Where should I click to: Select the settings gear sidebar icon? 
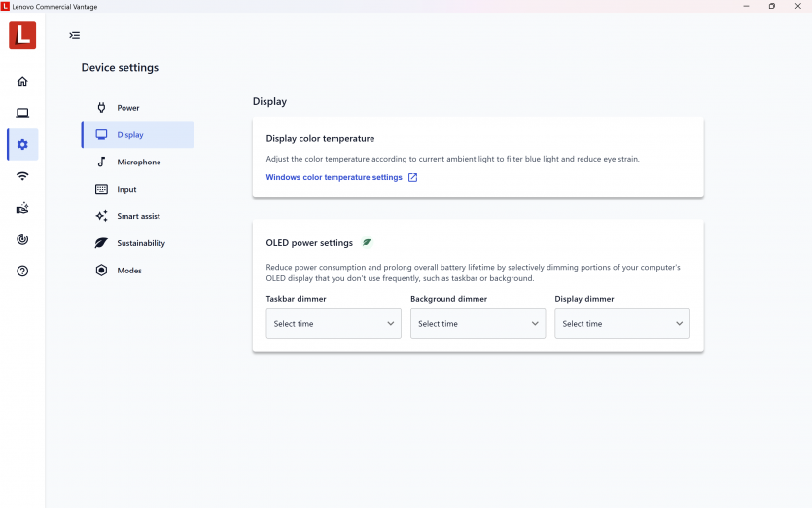pos(22,145)
